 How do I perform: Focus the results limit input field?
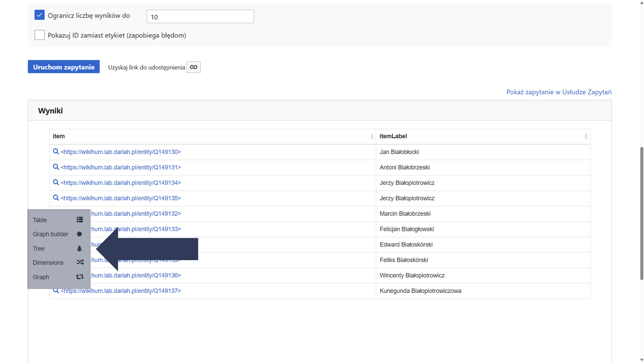pyautogui.click(x=200, y=17)
